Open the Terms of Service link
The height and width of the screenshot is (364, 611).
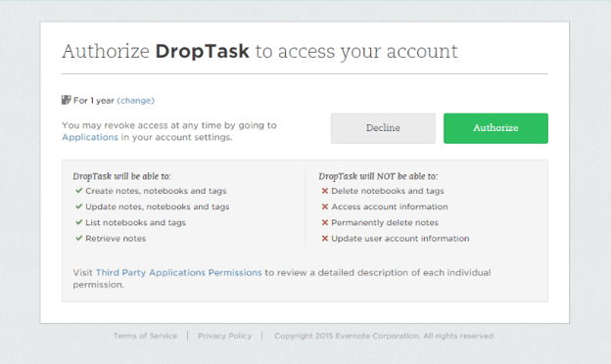pyautogui.click(x=145, y=336)
